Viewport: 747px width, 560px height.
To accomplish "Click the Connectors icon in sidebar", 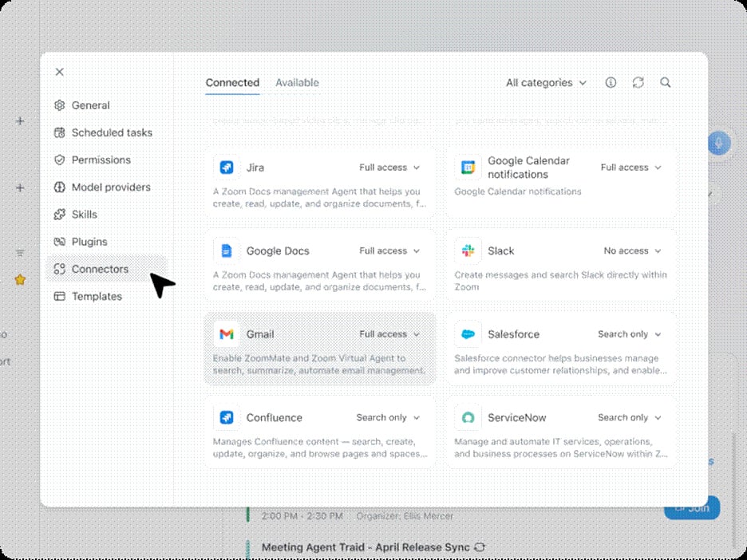I will tap(60, 269).
